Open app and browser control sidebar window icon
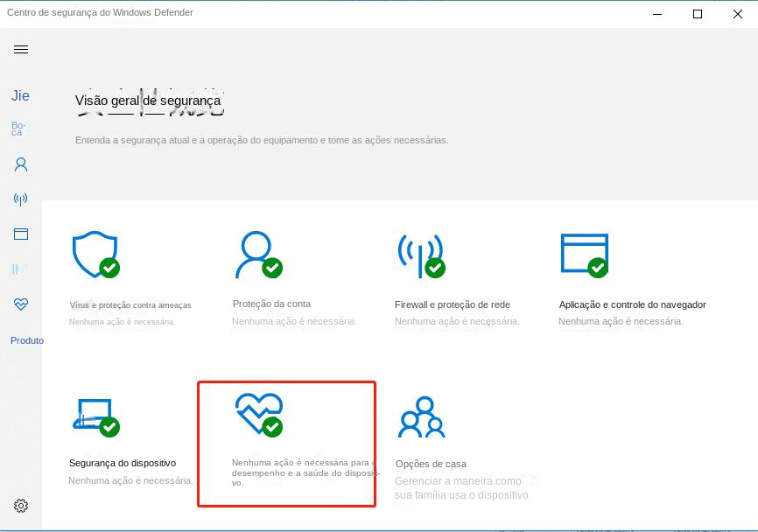758x532 pixels. [21, 234]
